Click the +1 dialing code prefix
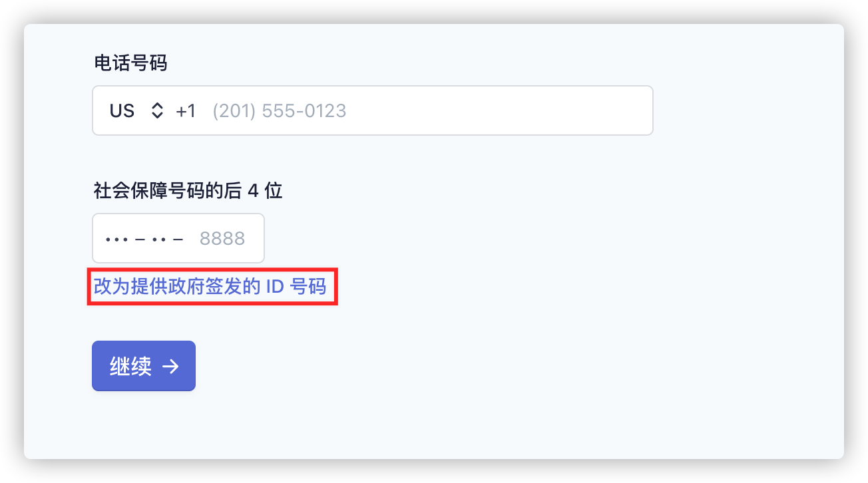This screenshot has height=483, width=868. (186, 110)
